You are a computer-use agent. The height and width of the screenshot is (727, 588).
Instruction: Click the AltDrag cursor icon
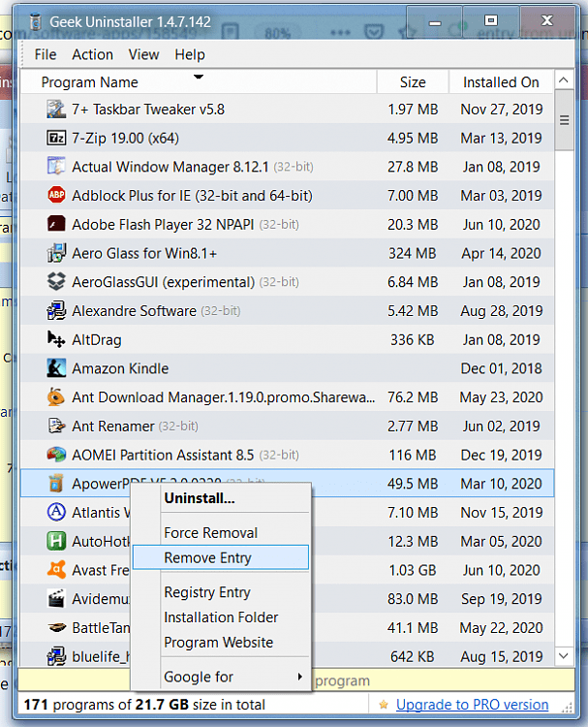[x=56, y=339]
